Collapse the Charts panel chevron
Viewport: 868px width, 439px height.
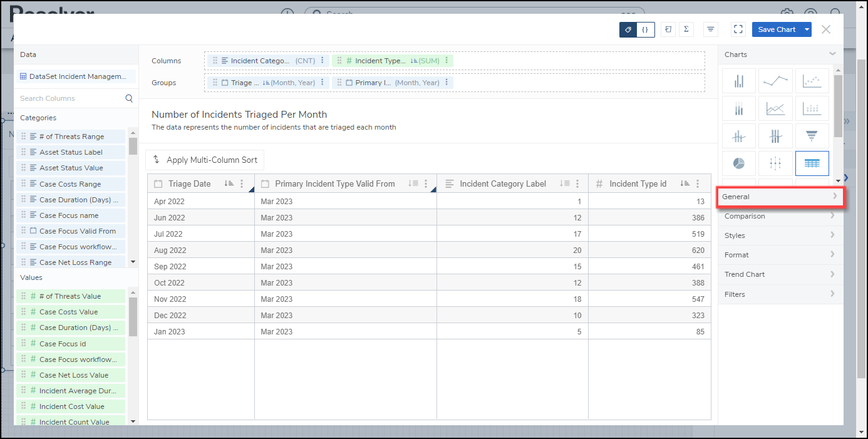[x=832, y=54]
